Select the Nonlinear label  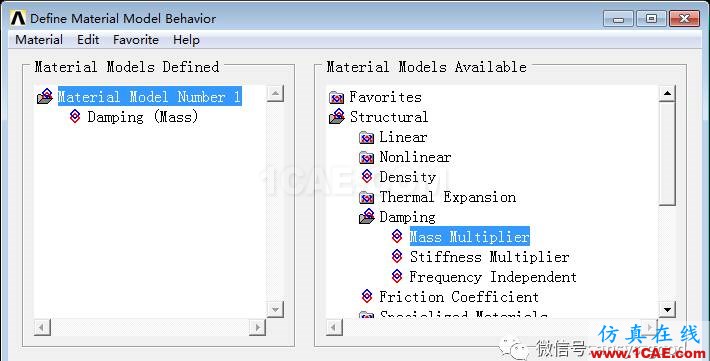[x=415, y=157]
